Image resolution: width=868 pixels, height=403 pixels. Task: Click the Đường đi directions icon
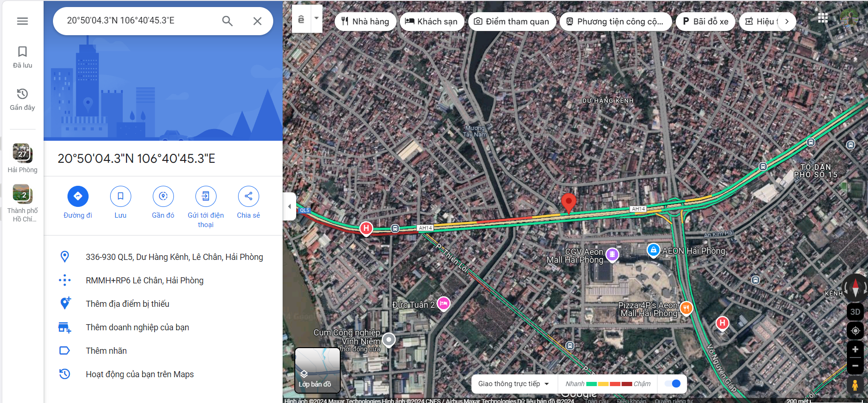point(78,196)
